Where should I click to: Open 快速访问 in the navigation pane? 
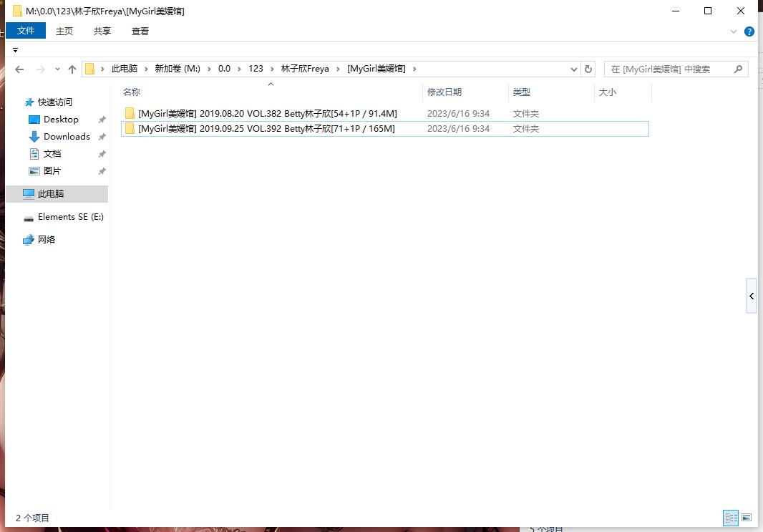pos(54,102)
